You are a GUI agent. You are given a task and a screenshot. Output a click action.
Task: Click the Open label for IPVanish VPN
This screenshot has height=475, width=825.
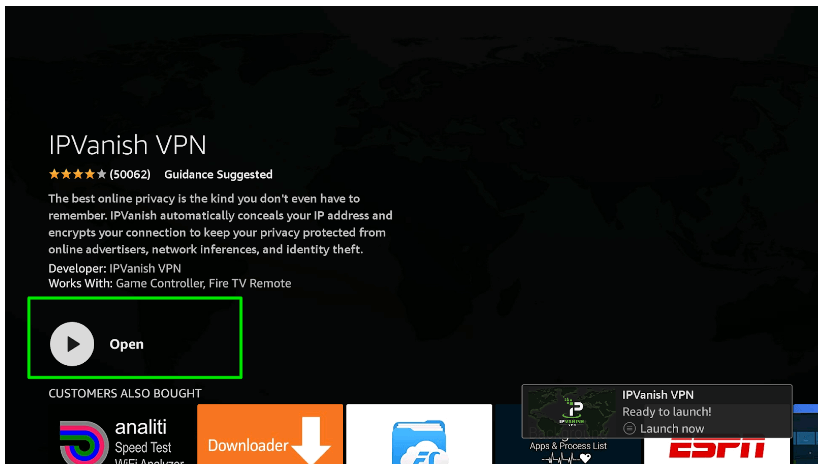pyautogui.click(x=126, y=344)
